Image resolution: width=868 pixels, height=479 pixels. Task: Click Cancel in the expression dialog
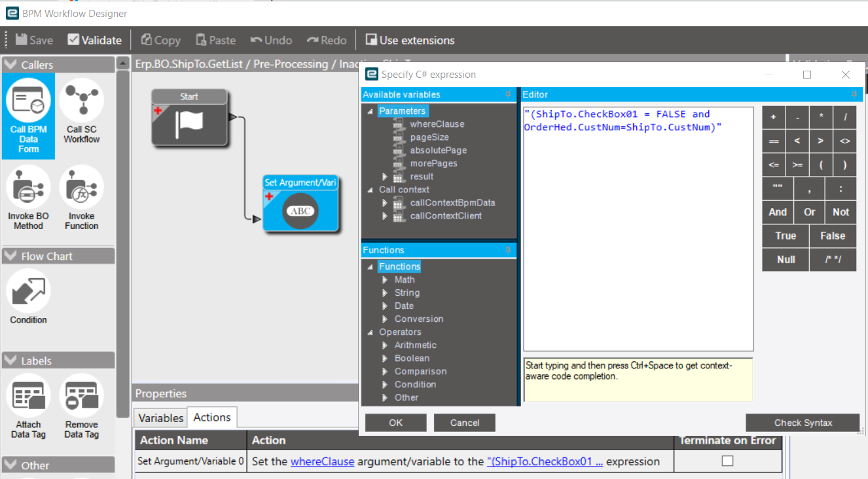click(465, 423)
